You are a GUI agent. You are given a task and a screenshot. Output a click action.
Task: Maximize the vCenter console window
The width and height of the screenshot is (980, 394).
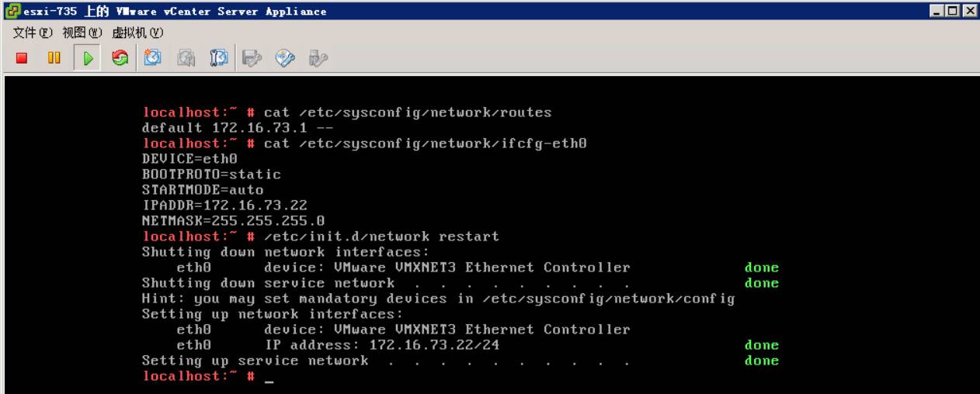(954, 11)
